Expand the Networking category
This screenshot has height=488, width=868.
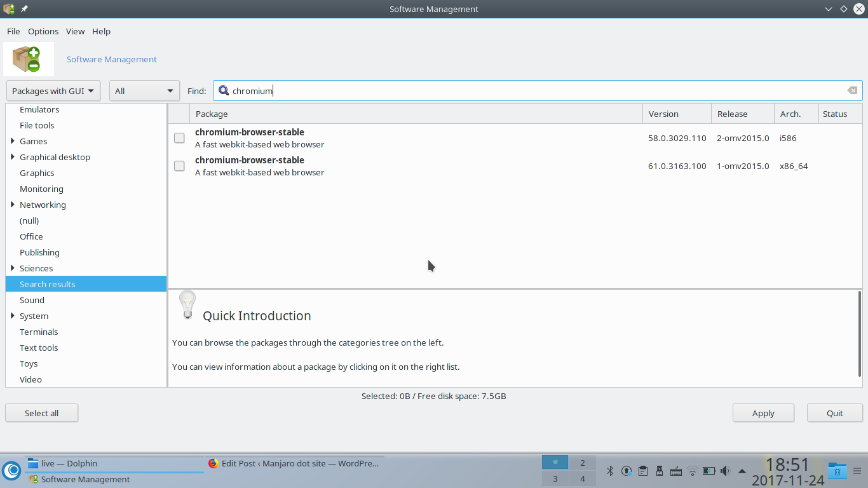click(13, 205)
